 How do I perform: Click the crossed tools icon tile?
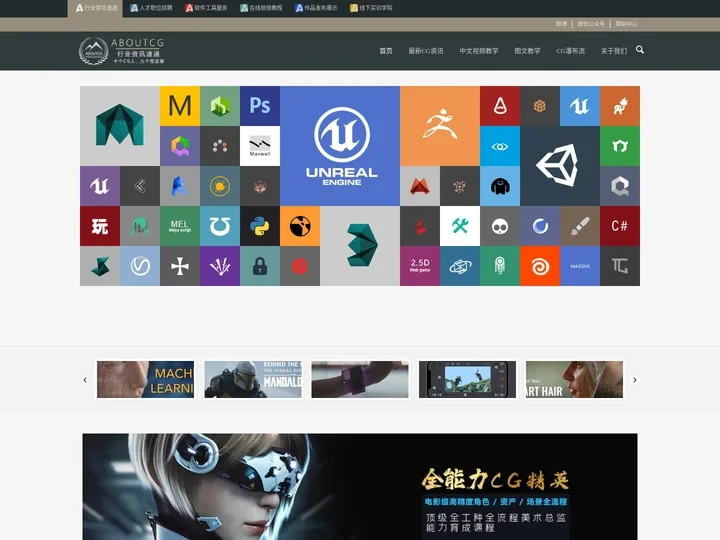tap(460, 226)
